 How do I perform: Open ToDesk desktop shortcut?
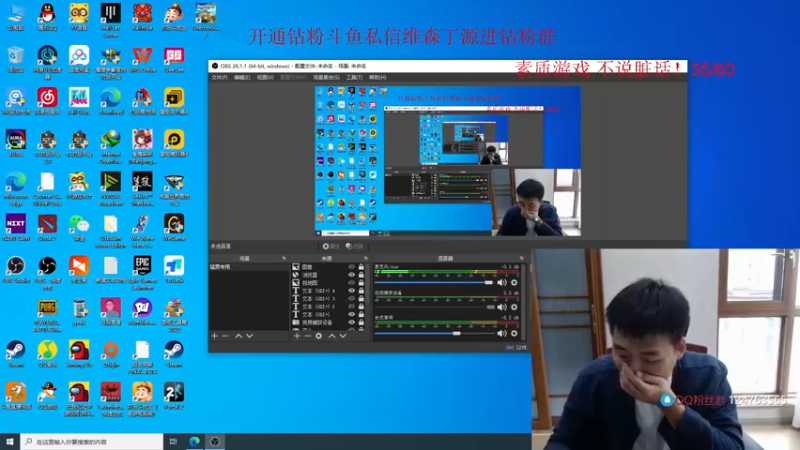coord(174,269)
